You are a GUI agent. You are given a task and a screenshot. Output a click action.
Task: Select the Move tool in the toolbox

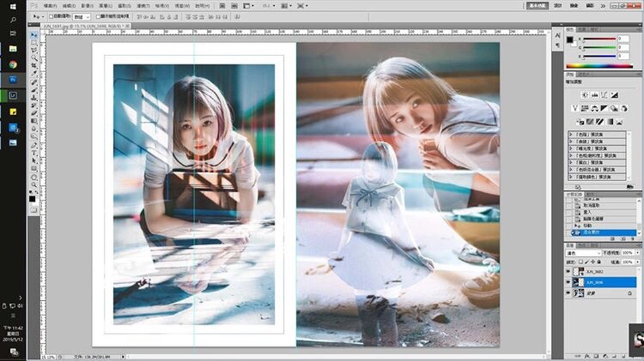pos(34,35)
